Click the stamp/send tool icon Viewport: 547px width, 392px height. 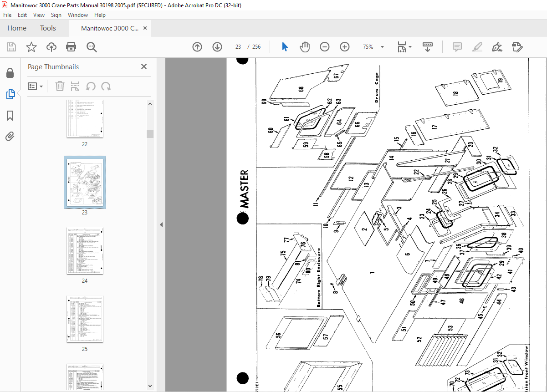[517, 47]
